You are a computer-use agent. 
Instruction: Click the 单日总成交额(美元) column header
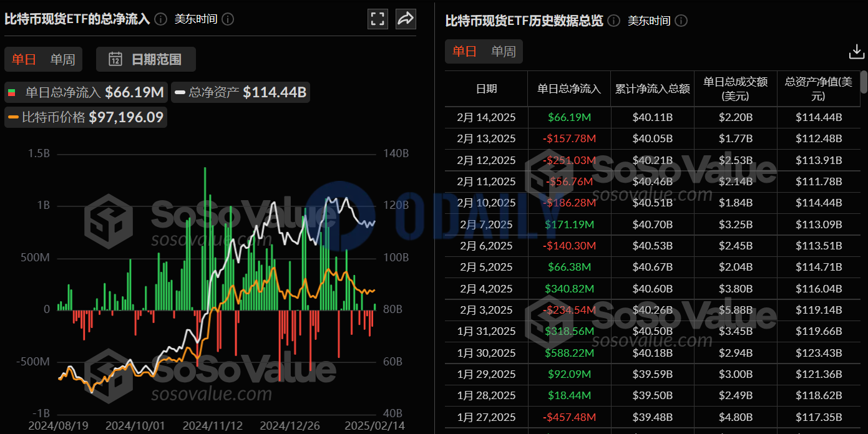736,89
